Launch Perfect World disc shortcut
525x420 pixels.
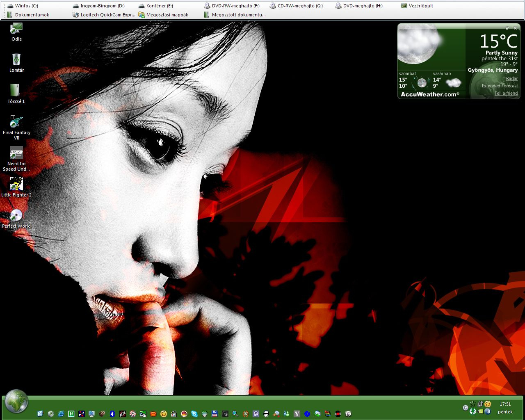[x=16, y=219]
